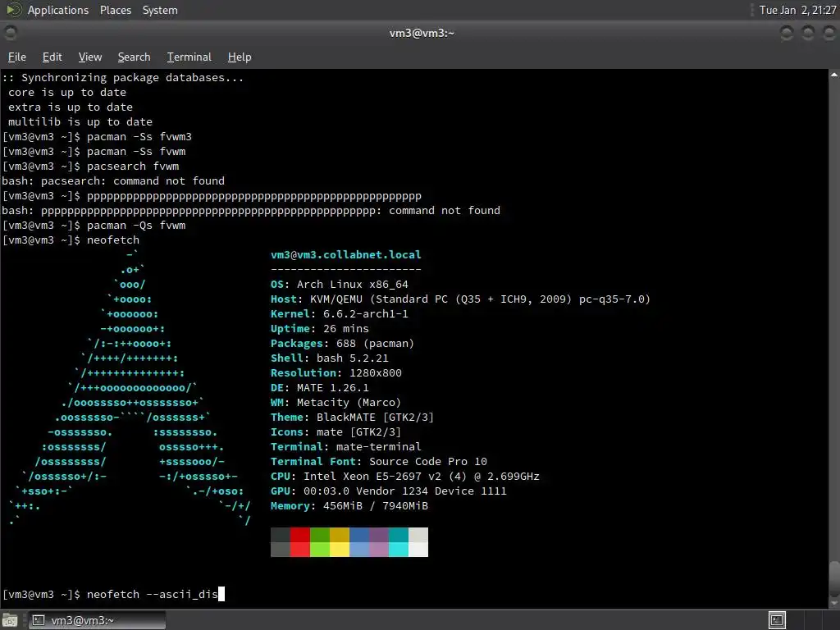Switch to the first workspace with terminal thumbnail
The height and width of the screenshot is (630, 840).
[x=777, y=620]
